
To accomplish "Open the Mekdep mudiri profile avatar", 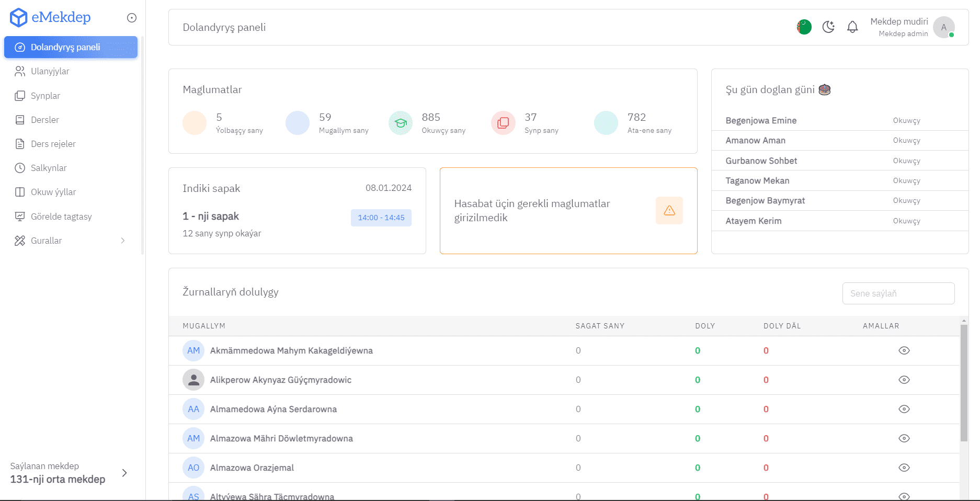I will (943, 27).
